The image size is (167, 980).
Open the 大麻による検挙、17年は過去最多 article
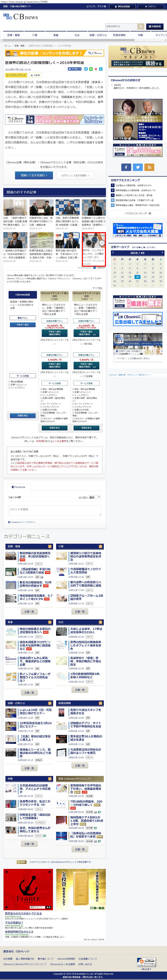pyautogui.click(x=86, y=630)
